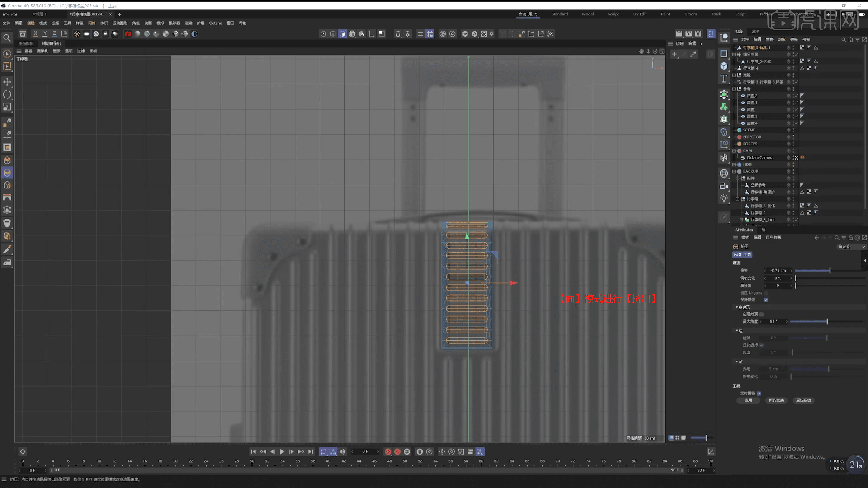Click the camera object icon in palette
The width and height of the screenshot is (868, 488).
[x=724, y=186]
